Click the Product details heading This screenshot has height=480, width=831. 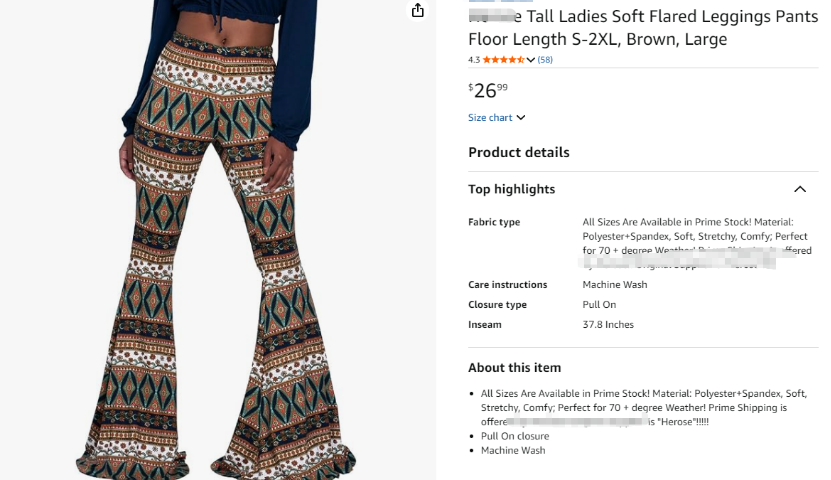click(518, 153)
